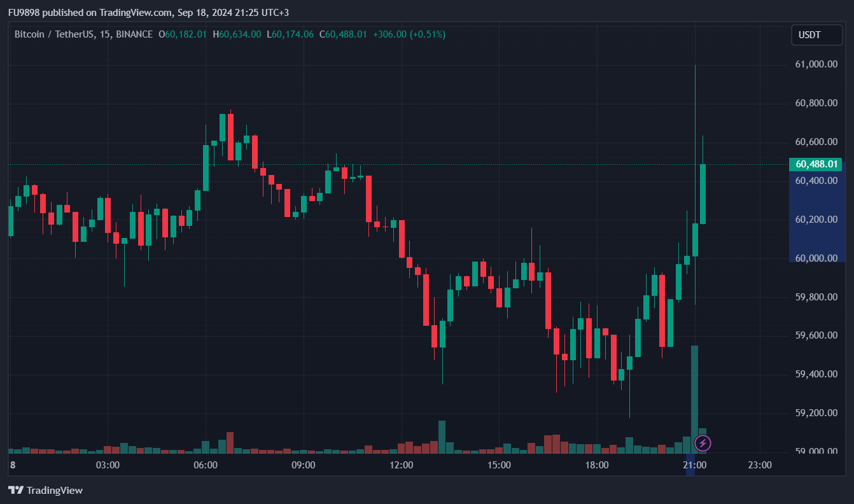Click the open value O60,182.01 in legend
This screenshot has width=854, height=504.
[x=183, y=34]
